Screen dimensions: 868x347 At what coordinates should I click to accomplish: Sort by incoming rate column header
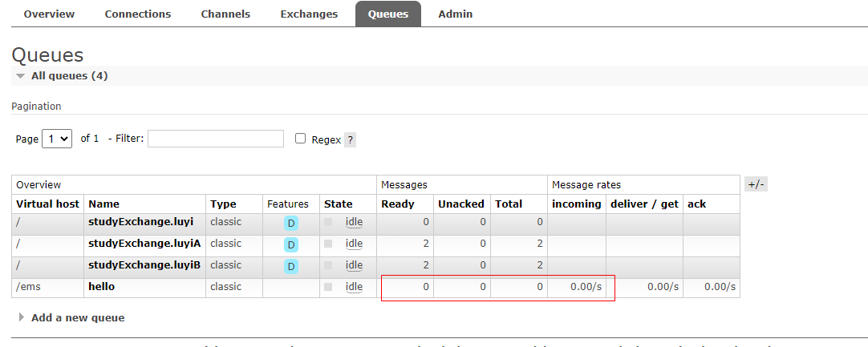pos(576,204)
